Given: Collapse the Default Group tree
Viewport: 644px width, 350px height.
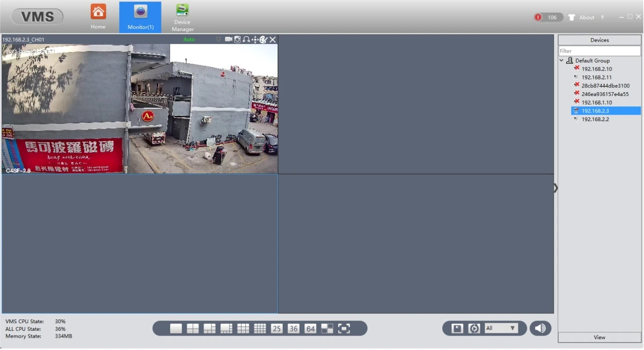Looking at the screenshot, I should pyautogui.click(x=562, y=61).
